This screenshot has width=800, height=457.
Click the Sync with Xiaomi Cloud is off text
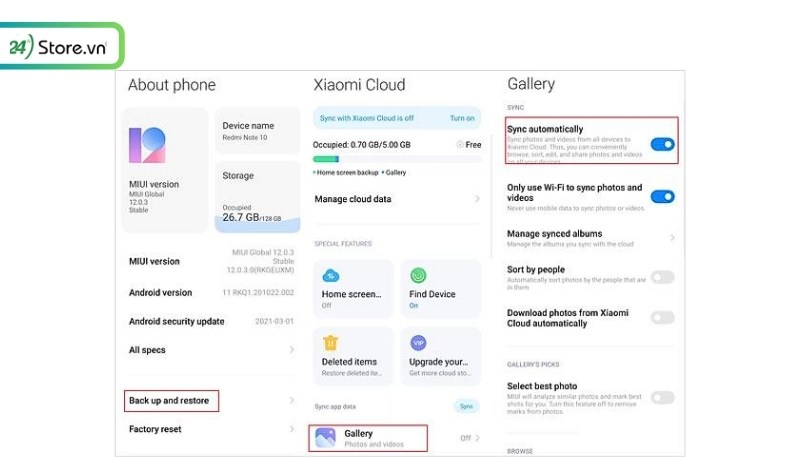pos(366,118)
